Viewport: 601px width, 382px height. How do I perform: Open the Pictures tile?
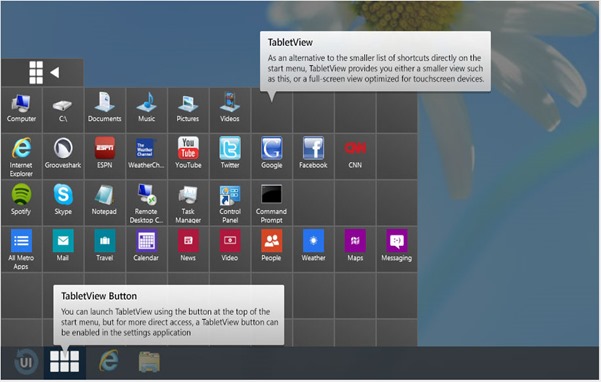point(188,110)
